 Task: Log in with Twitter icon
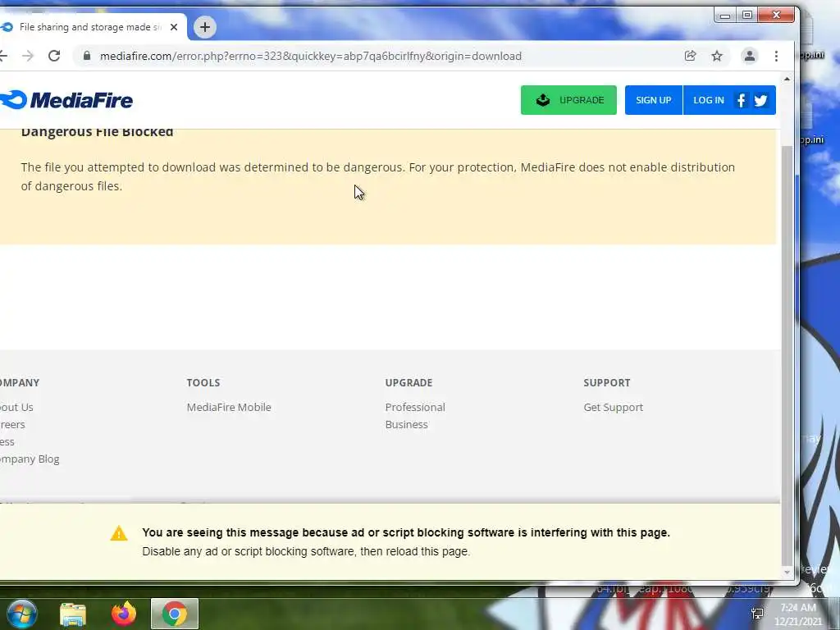point(760,100)
